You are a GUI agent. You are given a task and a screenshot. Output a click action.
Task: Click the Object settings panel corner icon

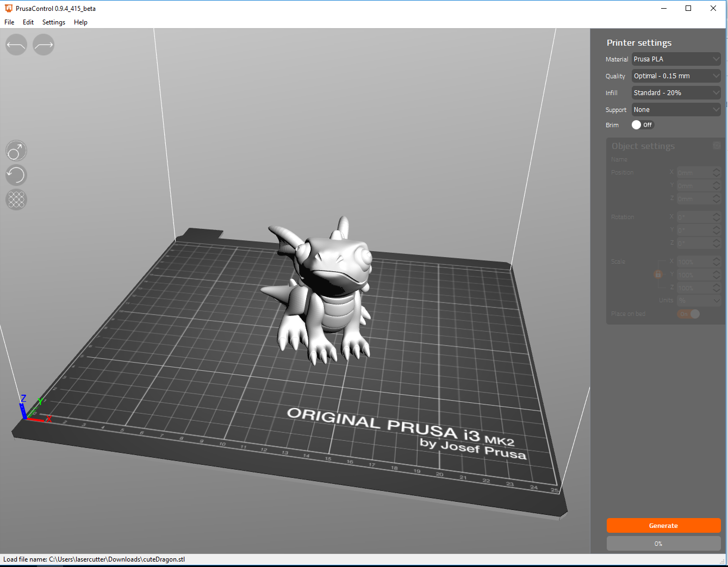pos(717,145)
